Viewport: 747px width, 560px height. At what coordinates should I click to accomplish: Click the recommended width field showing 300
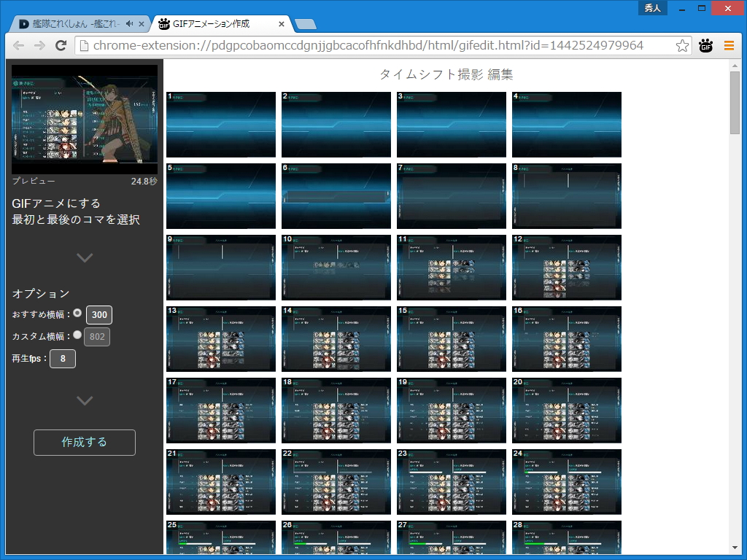point(99,315)
